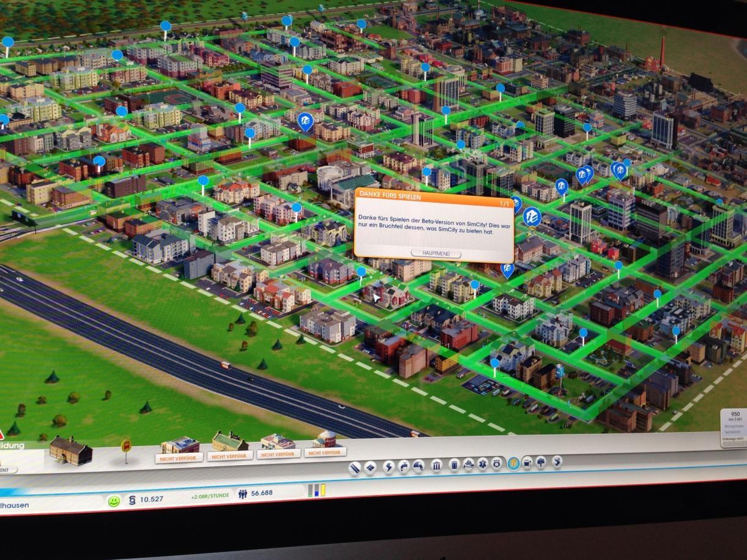Screen dimensions: 747x560
Task: Open the fire services menu icon
Action: pos(469,465)
